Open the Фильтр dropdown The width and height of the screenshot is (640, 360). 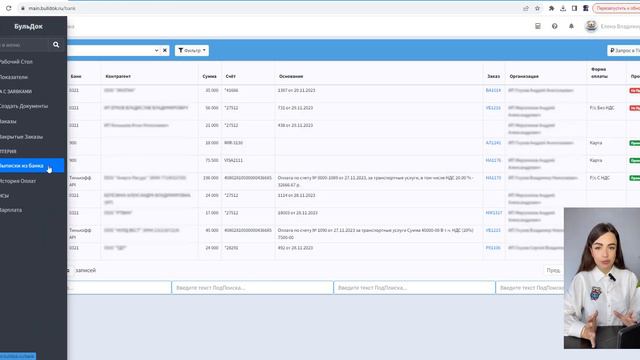(x=192, y=50)
